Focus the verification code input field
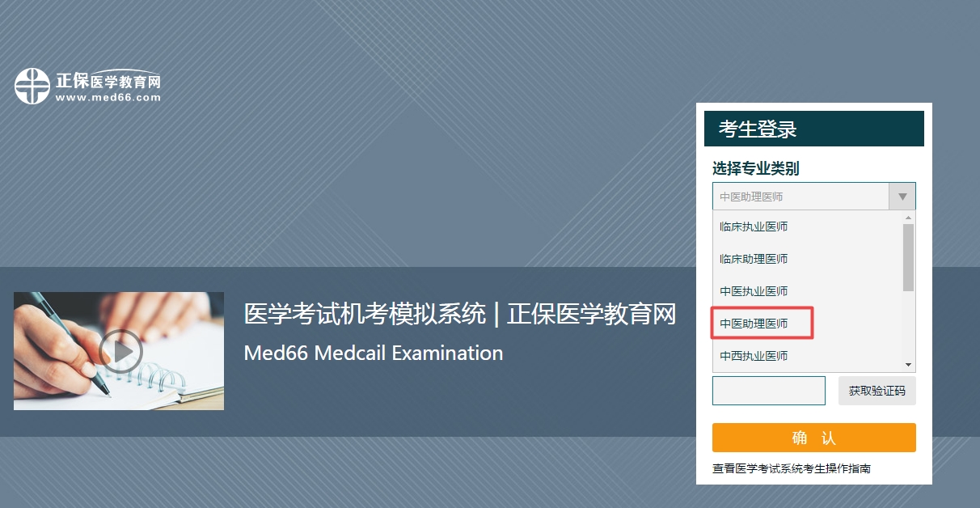980x508 pixels. [768, 391]
